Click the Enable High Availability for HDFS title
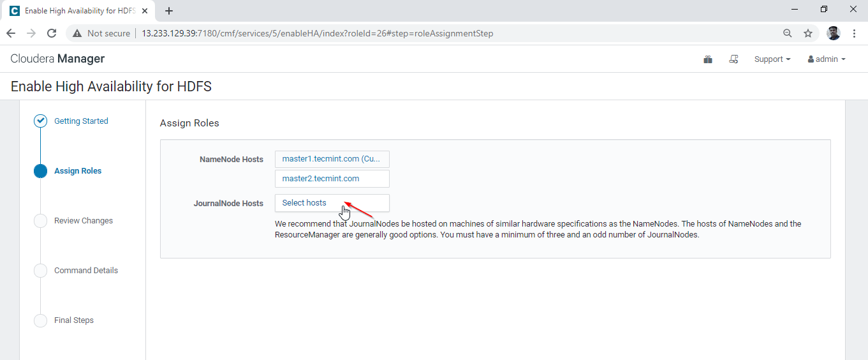The height and width of the screenshot is (360, 868). tap(111, 86)
